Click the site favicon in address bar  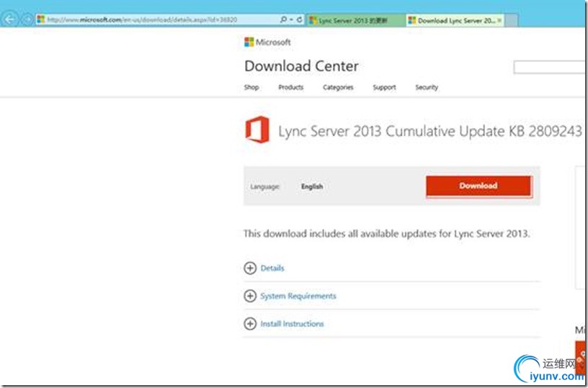click(41, 19)
